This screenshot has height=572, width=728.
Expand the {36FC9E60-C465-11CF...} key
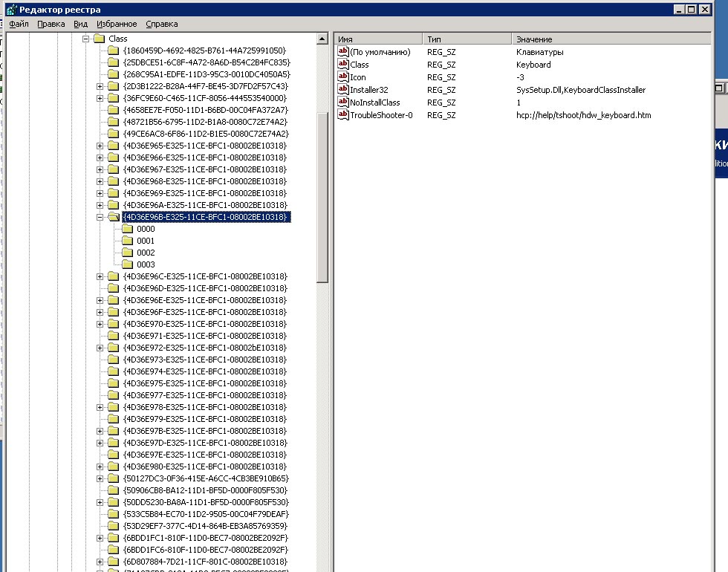100,98
